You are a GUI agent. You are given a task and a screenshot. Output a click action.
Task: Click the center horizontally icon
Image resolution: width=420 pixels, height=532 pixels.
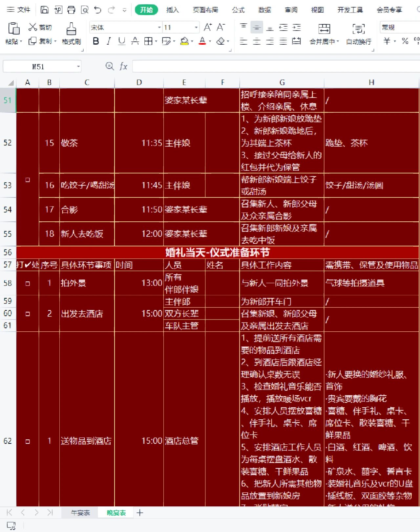coord(257,41)
